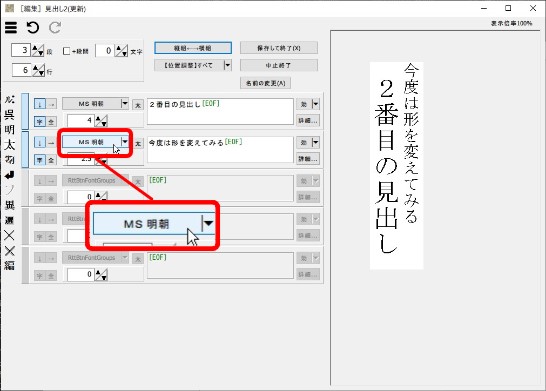Click the vertical heading preview image
Screen dimensions: 546x391
(x=397, y=165)
